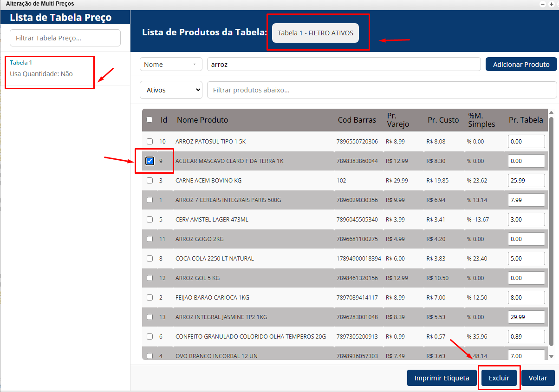The width and height of the screenshot is (559, 392).
Task: Toggle the select-all checkbox in table header
Action: click(149, 119)
